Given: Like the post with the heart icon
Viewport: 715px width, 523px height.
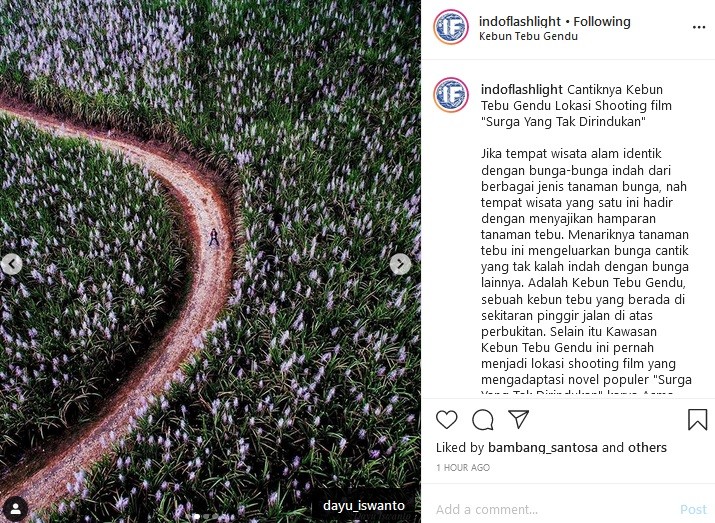Looking at the screenshot, I should click(446, 419).
